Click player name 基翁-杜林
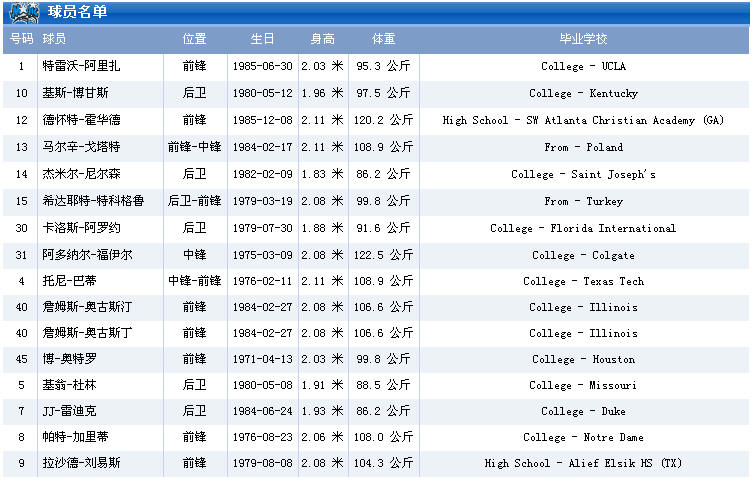 pyautogui.click(x=69, y=385)
